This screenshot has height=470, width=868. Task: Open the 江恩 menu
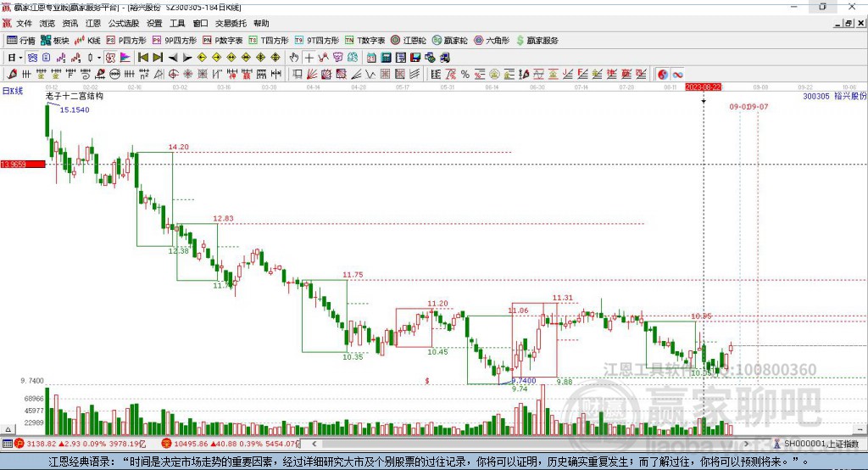coord(93,23)
